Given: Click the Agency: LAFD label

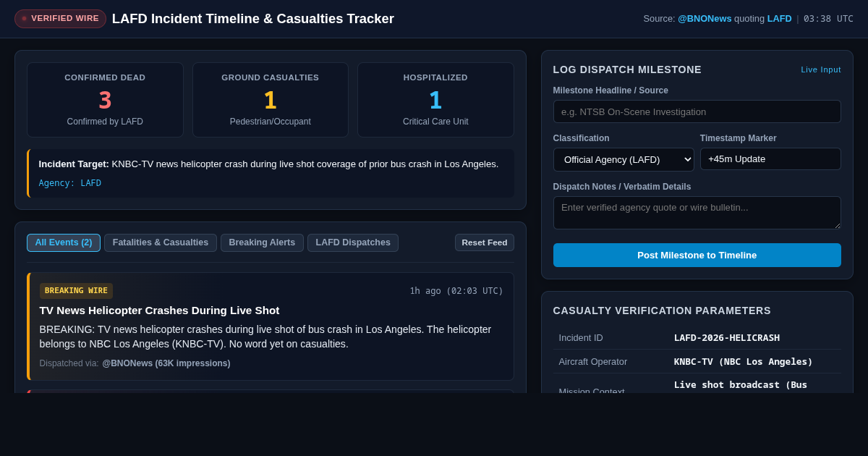Looking at the screenshot, I should click(70, 183).
